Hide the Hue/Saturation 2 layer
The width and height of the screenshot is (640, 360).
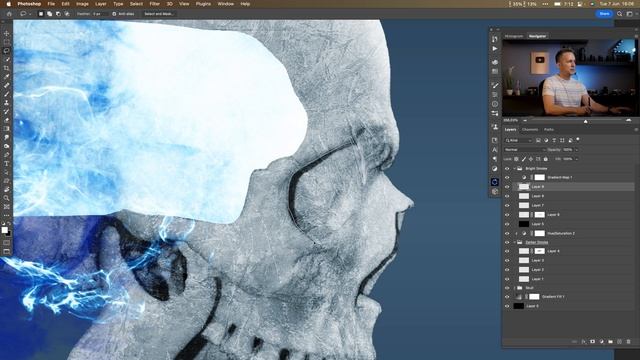(x=507, y=233)
